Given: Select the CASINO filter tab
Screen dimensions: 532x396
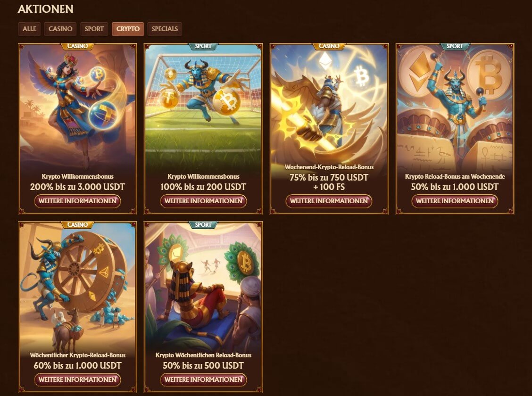Looking at the screenshot, I should click(60, 29).
